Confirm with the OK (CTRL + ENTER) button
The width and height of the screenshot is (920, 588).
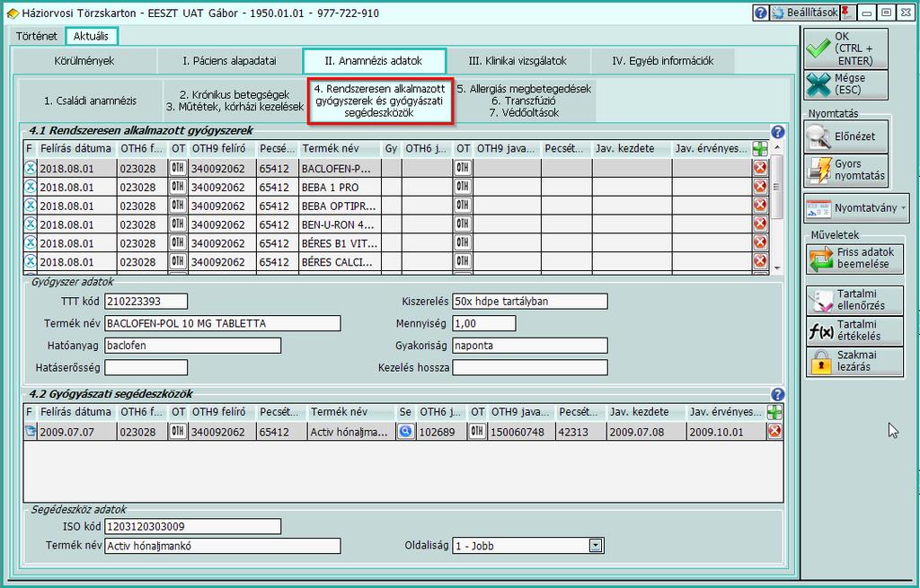[x=846, y=48]
